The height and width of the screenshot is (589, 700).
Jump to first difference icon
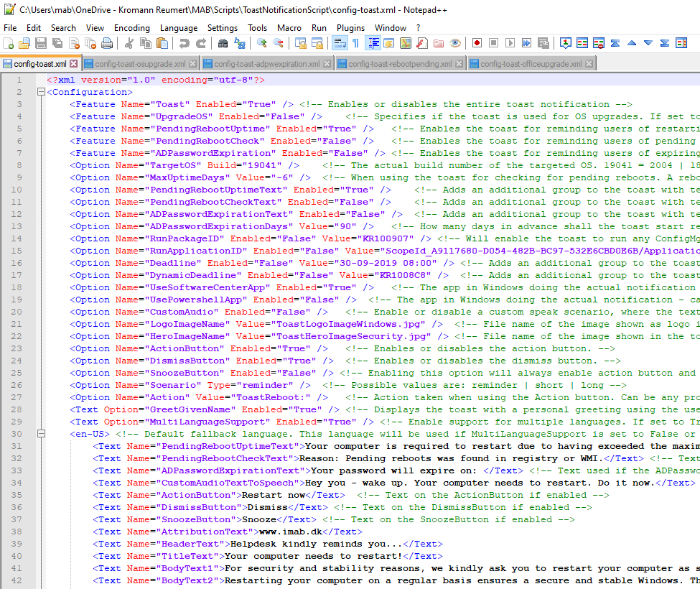615,43
